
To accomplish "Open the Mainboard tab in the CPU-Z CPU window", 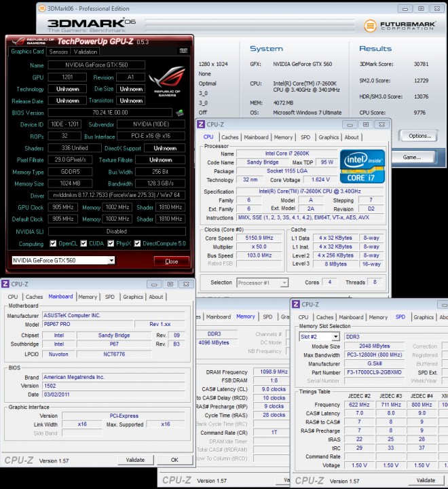I will [256, 137].
